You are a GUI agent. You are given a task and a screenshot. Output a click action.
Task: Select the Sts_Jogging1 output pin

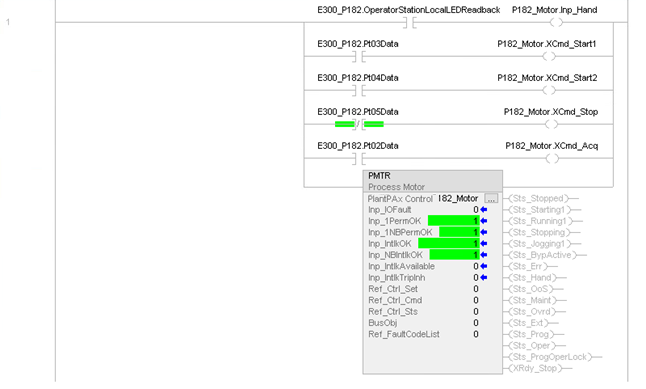(542, 244)
